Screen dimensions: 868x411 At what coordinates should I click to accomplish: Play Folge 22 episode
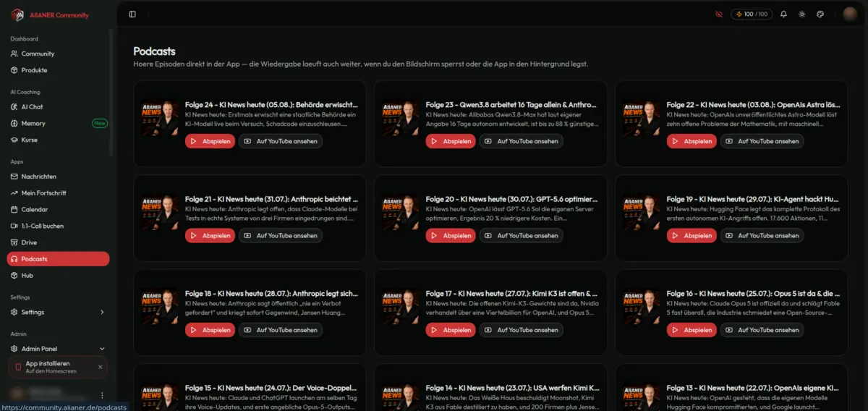coord(692,141)
